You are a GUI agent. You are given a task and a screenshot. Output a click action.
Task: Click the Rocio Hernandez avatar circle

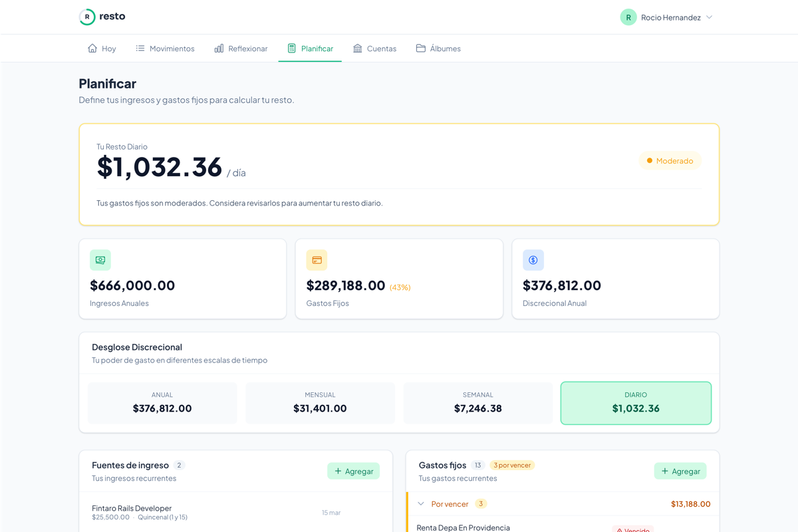pyautogui.click(x=628, y=17)
